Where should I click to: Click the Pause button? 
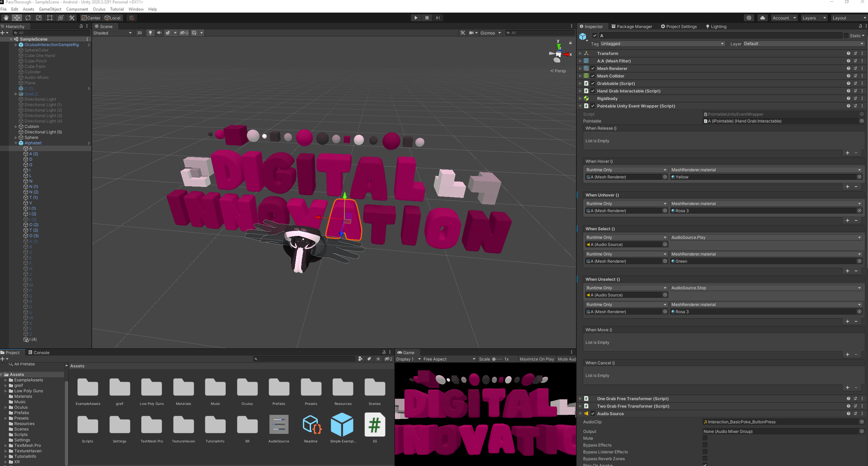click(x=427, y=18)
